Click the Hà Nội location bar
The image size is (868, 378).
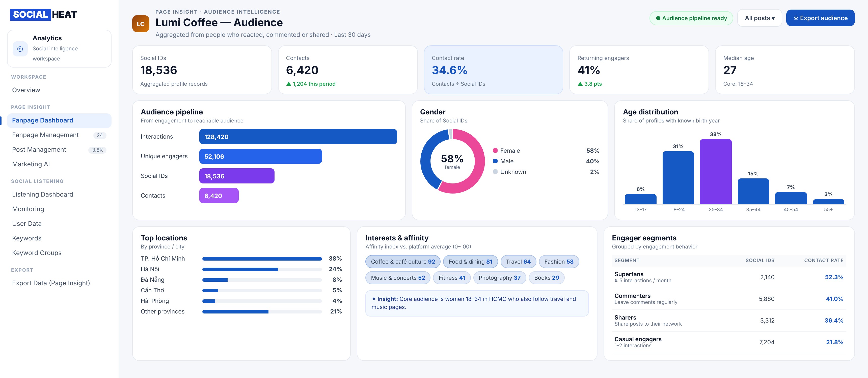pyautogui.click(x=262, y=269)
